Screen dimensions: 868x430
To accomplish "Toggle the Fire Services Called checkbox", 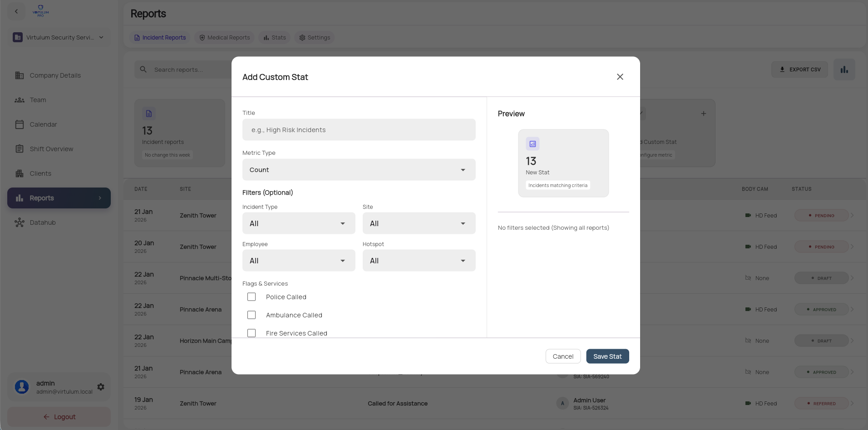I will (x=252, y=333).
